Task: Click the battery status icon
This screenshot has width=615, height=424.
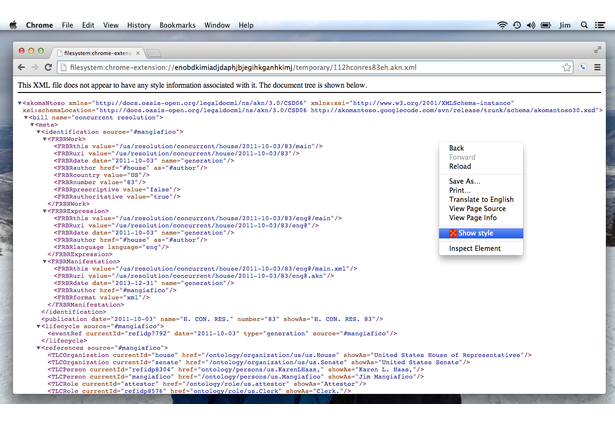Action: (546, 25)
